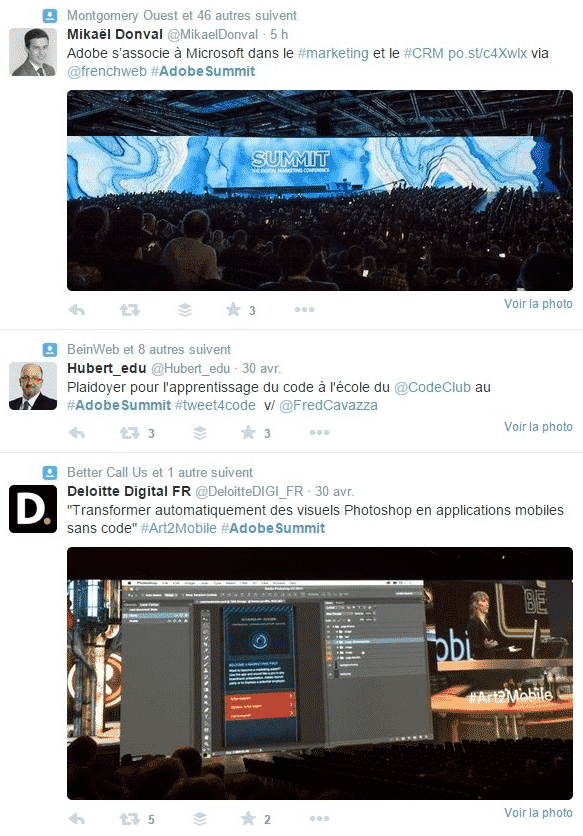Open Mikaël Donval's profile picture
583x836 pixels.
point(33,52)
